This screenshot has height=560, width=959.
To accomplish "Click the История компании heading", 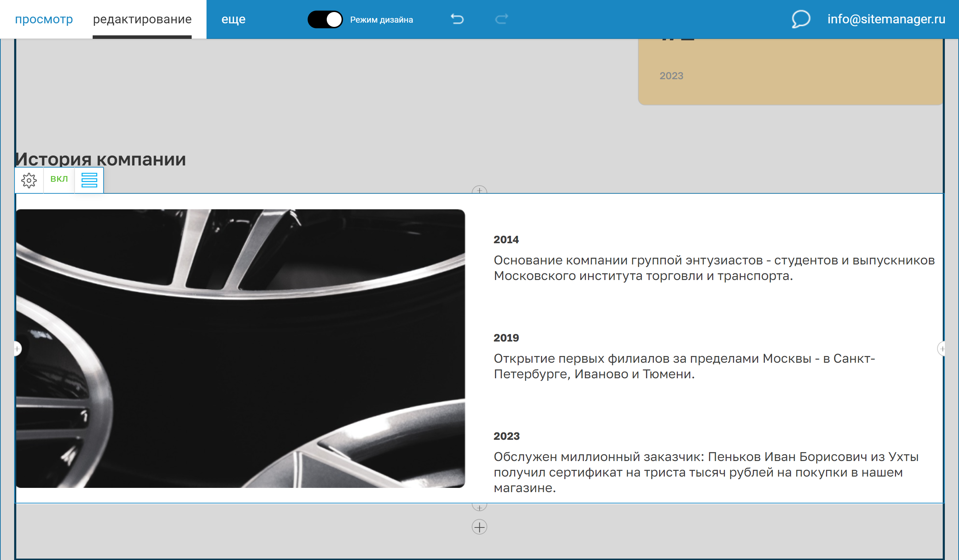I will click(101, 159).
